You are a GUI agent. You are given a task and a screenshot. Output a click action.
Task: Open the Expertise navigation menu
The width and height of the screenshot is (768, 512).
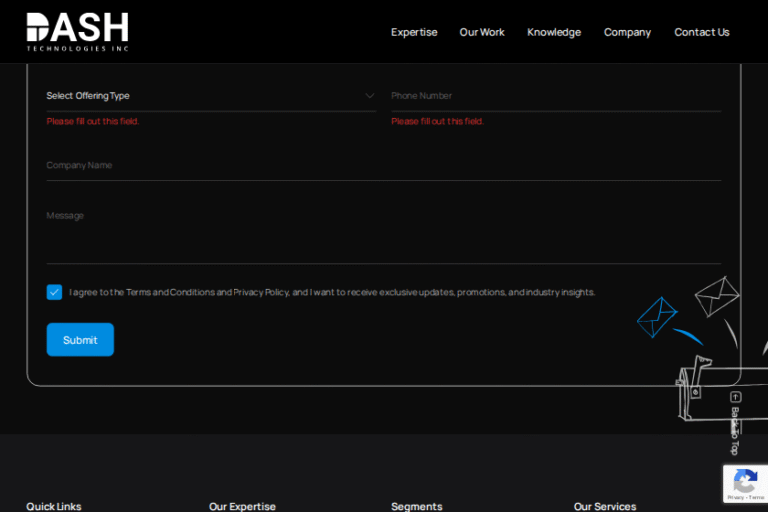coord(414,32)
